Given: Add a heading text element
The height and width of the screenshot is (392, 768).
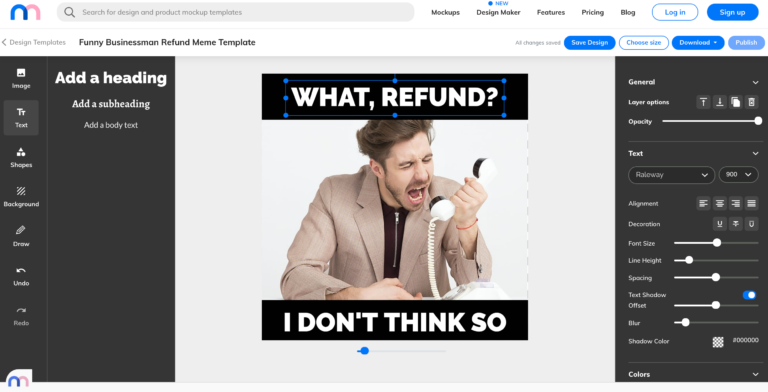Looking at the screenshot, I should click(x=111, y=78).
